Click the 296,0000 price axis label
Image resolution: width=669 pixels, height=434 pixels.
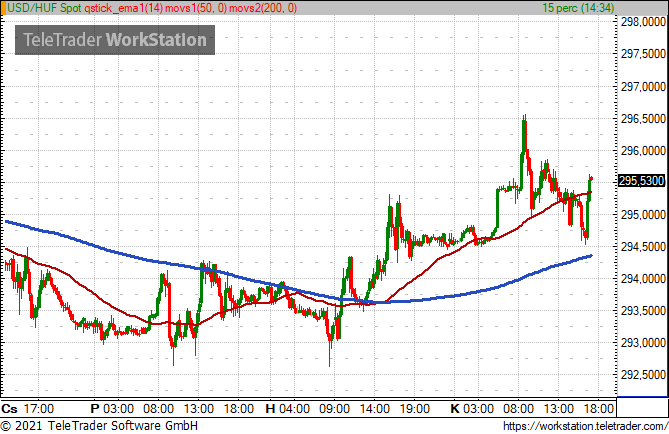click(x=643, y=151)
